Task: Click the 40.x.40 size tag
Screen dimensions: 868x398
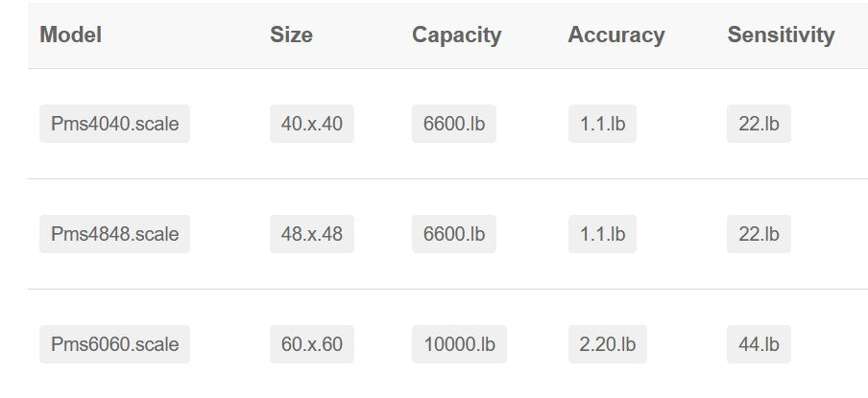Action: tap(312, 124)
